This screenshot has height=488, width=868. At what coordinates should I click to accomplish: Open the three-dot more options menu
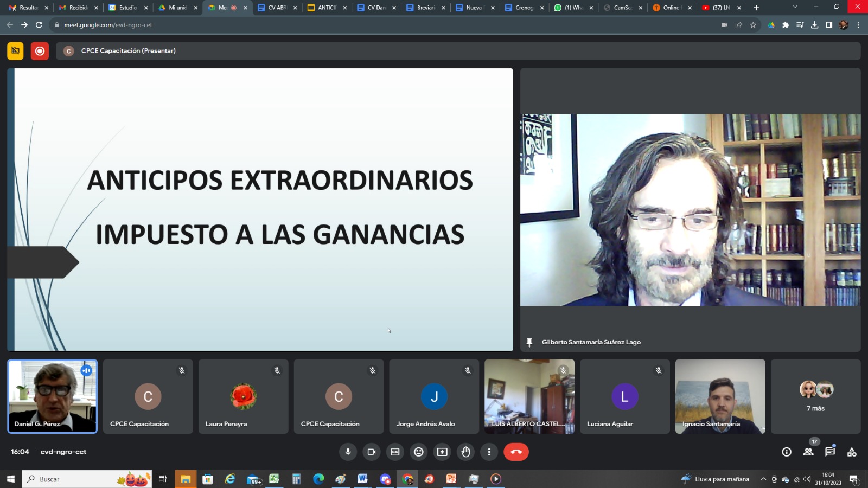489,452
